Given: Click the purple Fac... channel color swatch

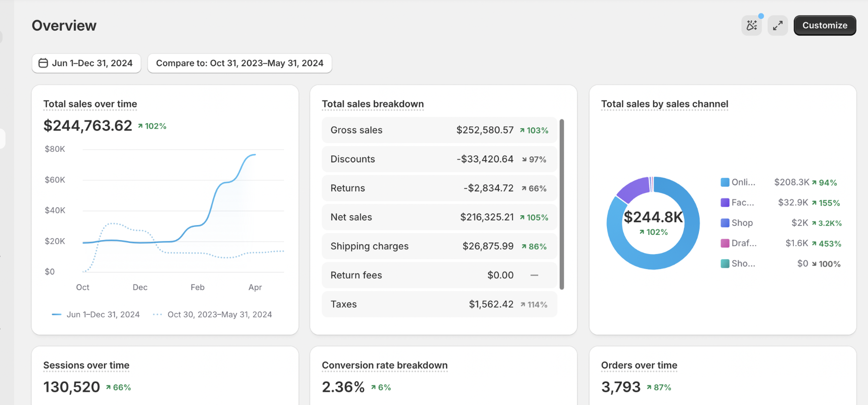Looking at the screenshot, I should pyautogui.click(x=725, y=202).
